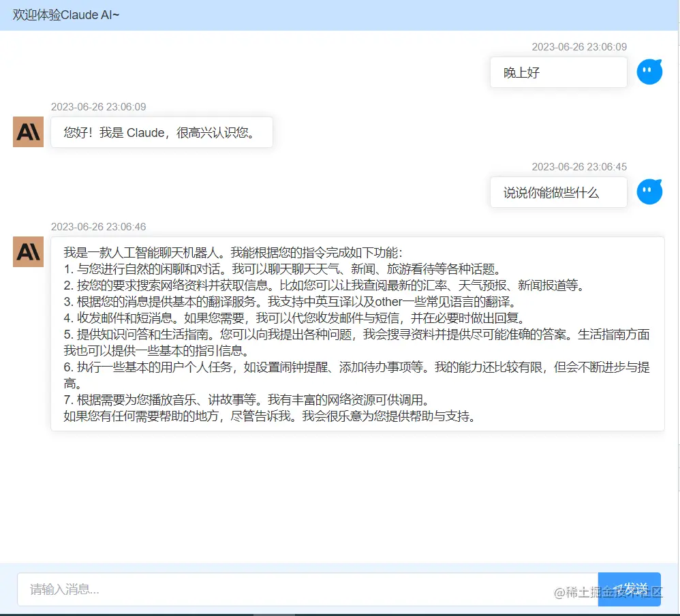The width and height of the screenshot is (680, 616).
Task: Click the 晚上好 message bubble
Action: point(559,72)
